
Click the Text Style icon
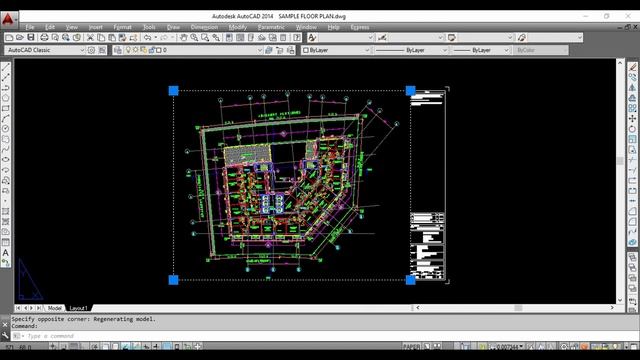pos(312,38)
